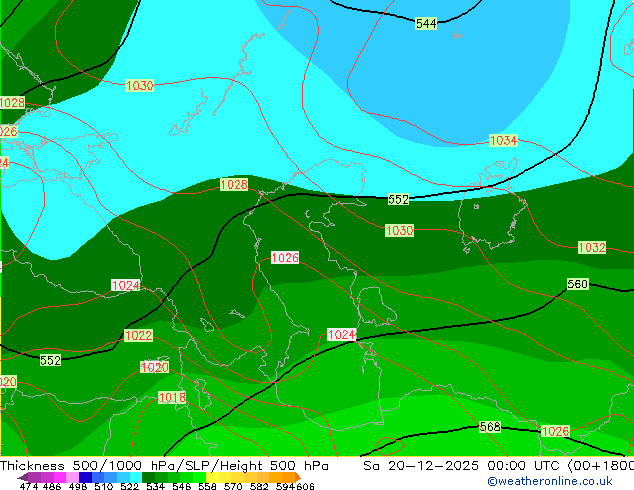Click the 1026 label next to the 568 contour
The width and height of the screenshot is (634, 490).
coord(555,431)
